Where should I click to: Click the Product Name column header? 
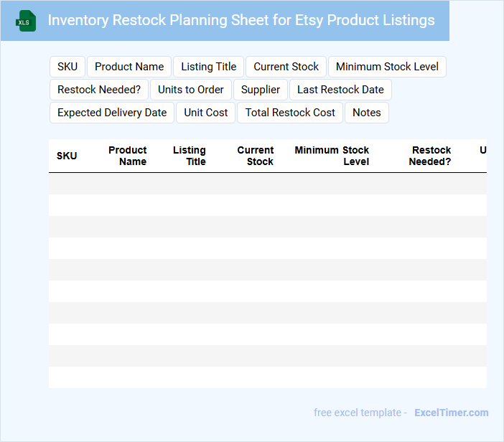[128, 156]
